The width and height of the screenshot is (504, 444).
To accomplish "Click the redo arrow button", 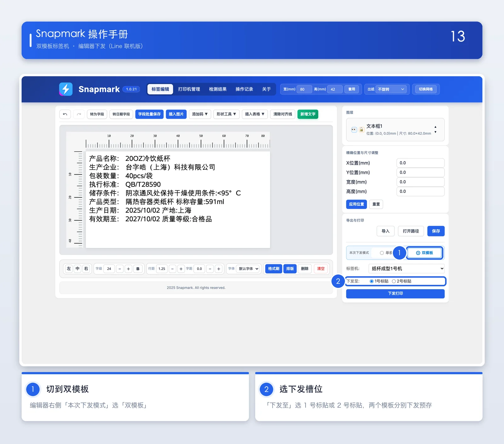I will pos(79,114).
